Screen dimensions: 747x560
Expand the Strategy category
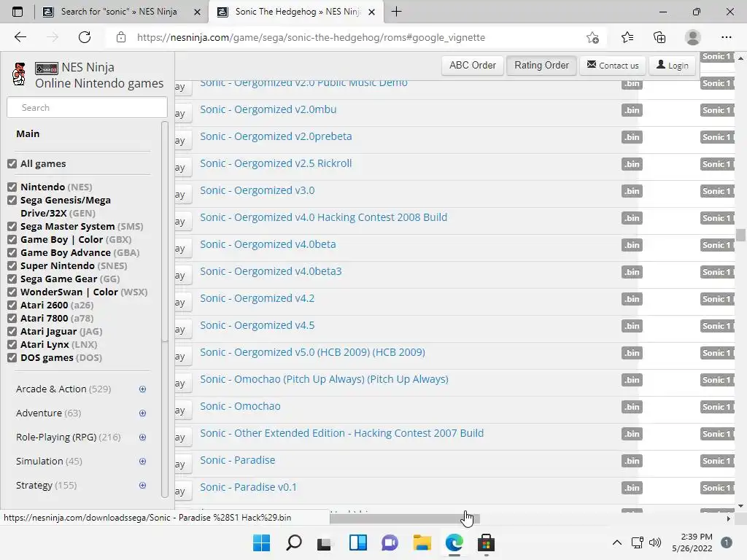click(142, 485)
